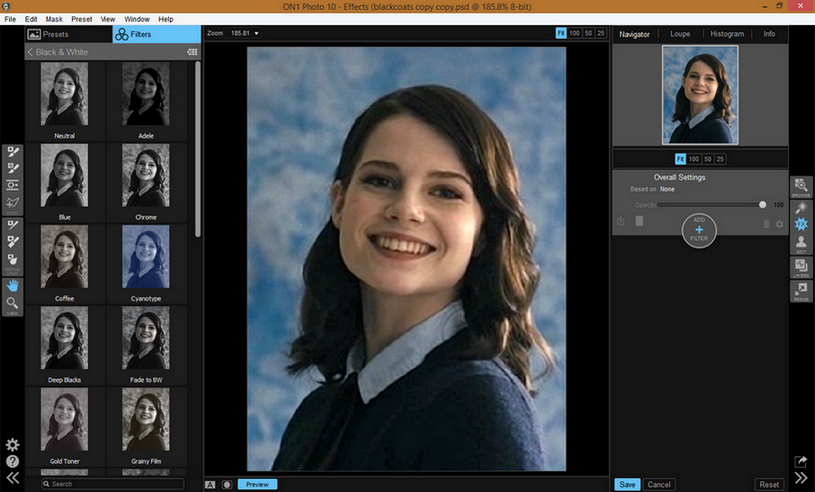Viewport: 815px width, 492px height.
Task: Click the Save button
Action: [627, 484]
